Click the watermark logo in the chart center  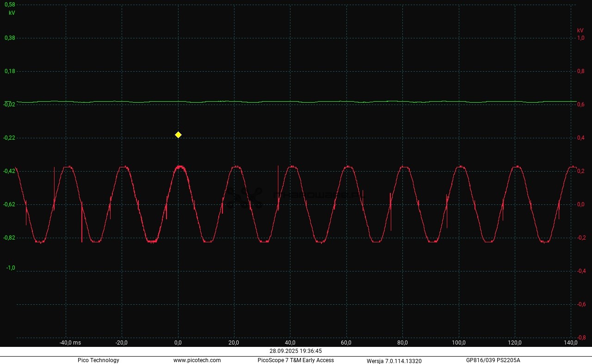coord(244,197)
